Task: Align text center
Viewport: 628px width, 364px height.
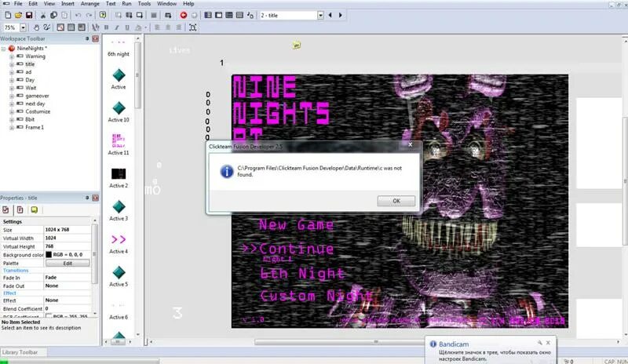Action: pos(168,27)
